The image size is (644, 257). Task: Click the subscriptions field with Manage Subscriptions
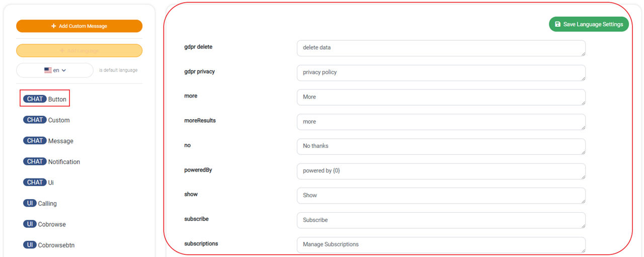coord(441,244)
